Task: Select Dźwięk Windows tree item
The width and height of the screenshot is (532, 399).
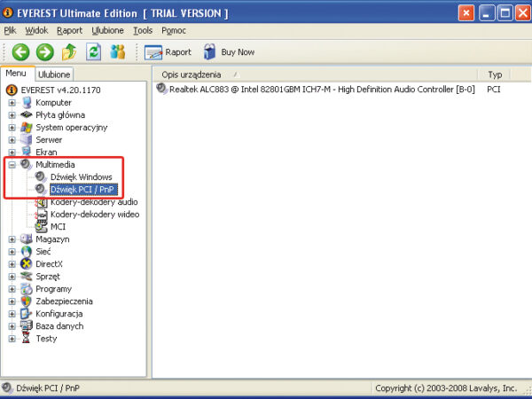Action: [x=81, y=177]
